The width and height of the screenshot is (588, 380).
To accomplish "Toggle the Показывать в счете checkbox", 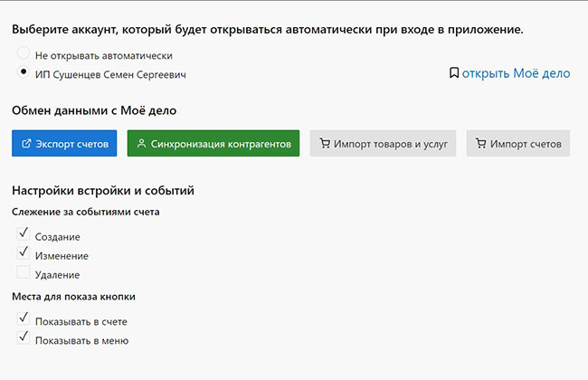I will coord(24,320).
